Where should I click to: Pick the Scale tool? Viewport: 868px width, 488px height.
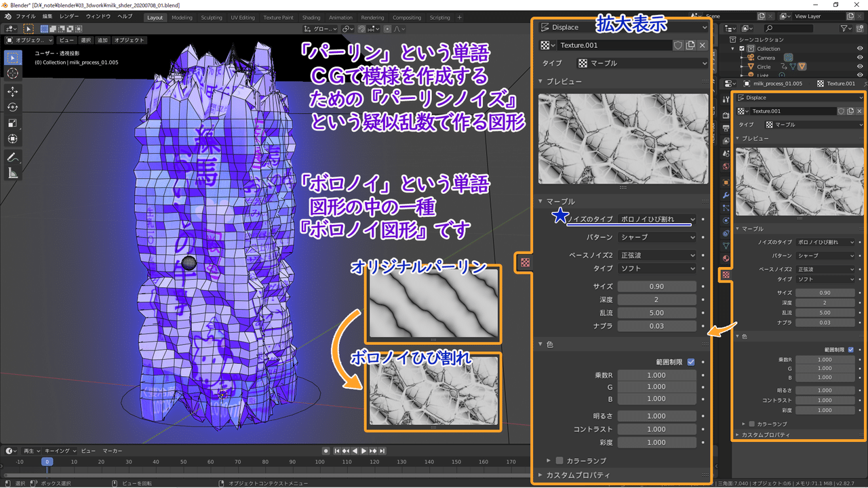click(12, 123)
